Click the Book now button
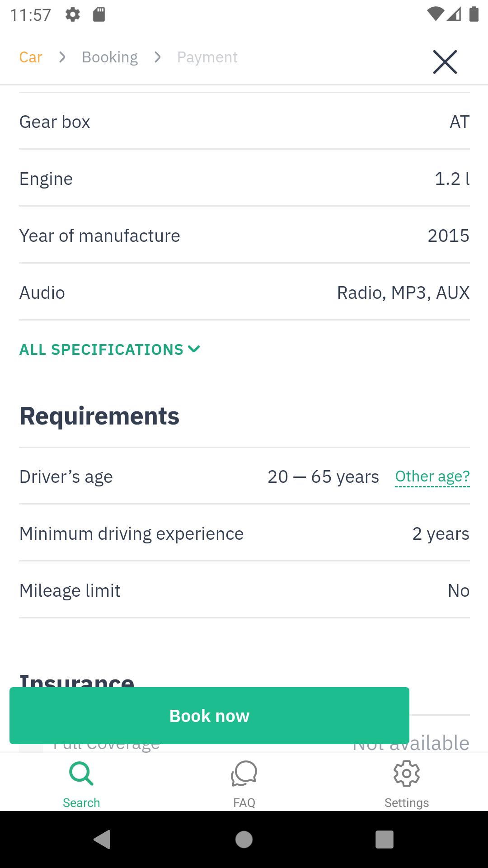 tap(209, 716)
